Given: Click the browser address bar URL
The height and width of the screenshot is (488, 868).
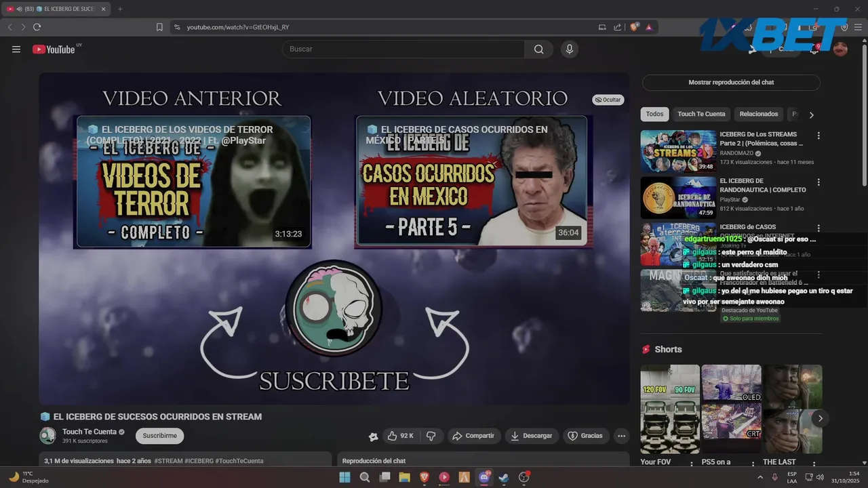Looking at the screenshot, I should click(238, 27).
